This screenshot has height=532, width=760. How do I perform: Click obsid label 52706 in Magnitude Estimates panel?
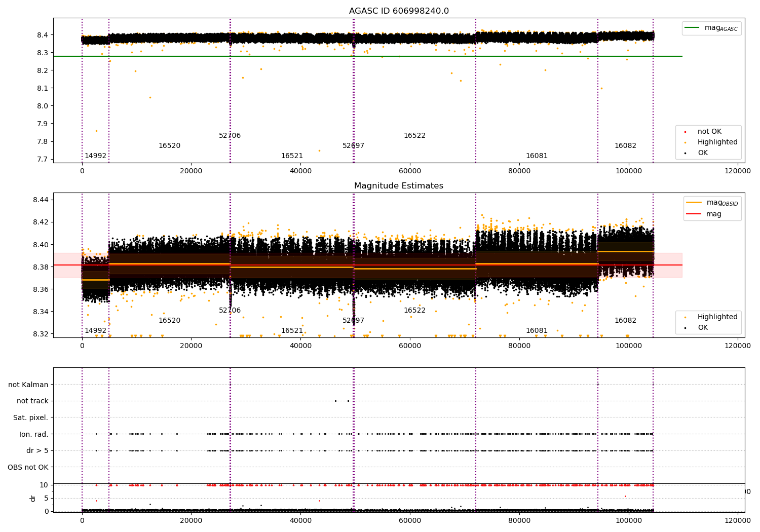(230, 311)
